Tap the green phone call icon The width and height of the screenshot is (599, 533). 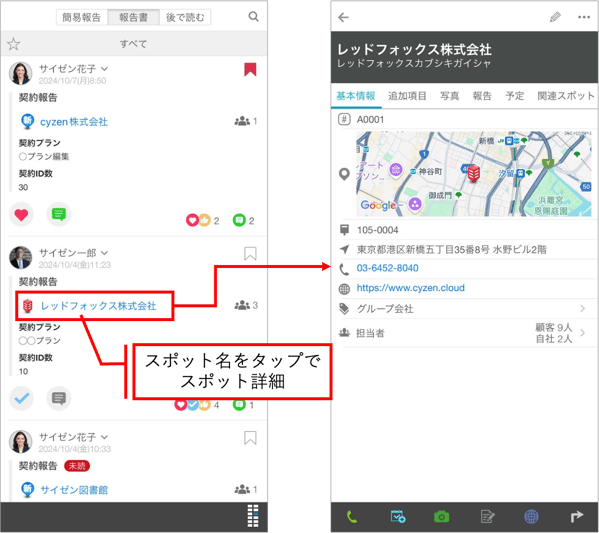(351, 517)
